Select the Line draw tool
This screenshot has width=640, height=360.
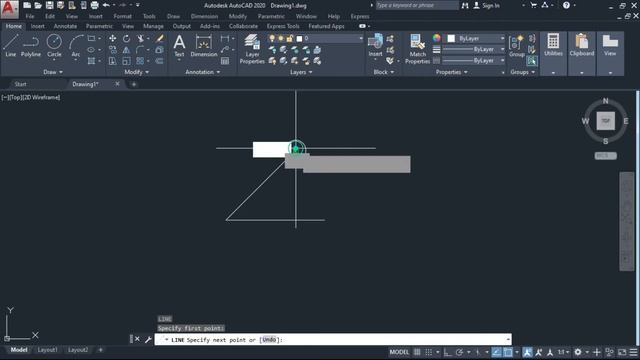[11, 45]
